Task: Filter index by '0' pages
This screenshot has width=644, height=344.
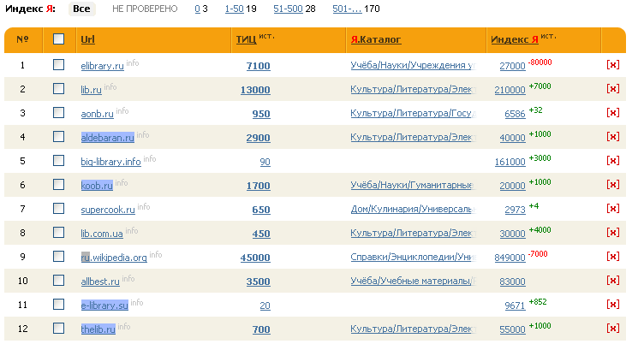Action: click(x=197, y=9)
